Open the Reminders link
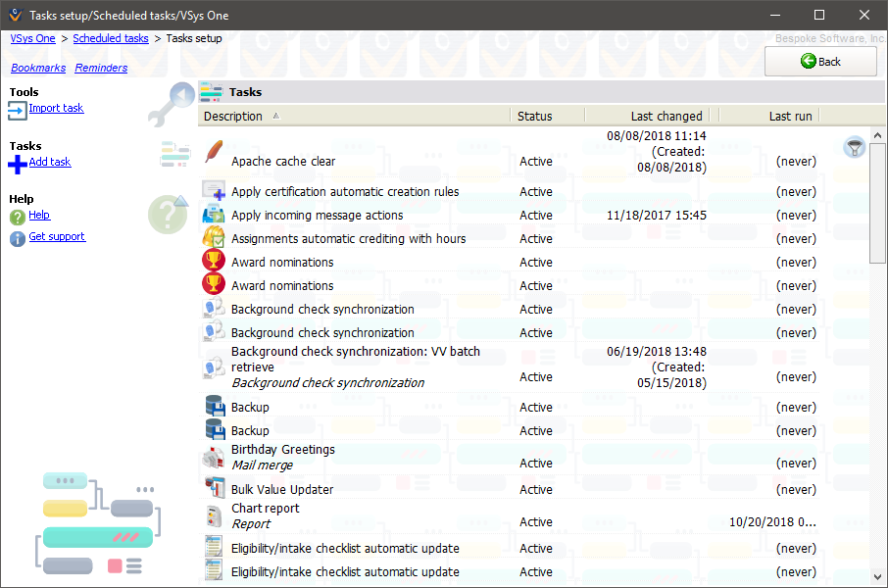 (101, 68)
